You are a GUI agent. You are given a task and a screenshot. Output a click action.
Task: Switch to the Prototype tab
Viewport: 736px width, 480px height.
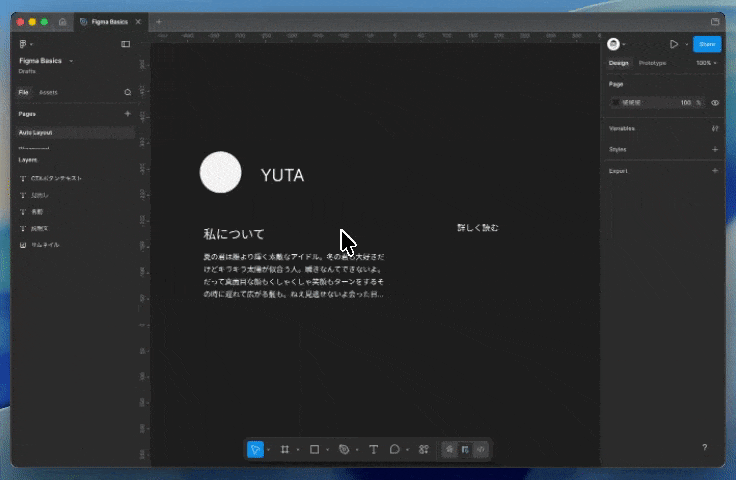click(652, 63)
